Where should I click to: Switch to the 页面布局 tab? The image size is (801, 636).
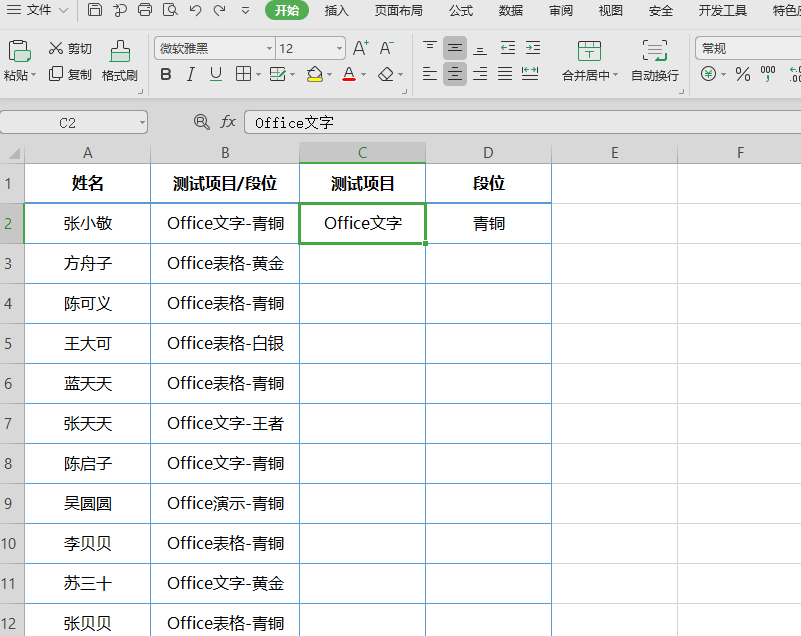pyautogui.click(x=398, y=10)
